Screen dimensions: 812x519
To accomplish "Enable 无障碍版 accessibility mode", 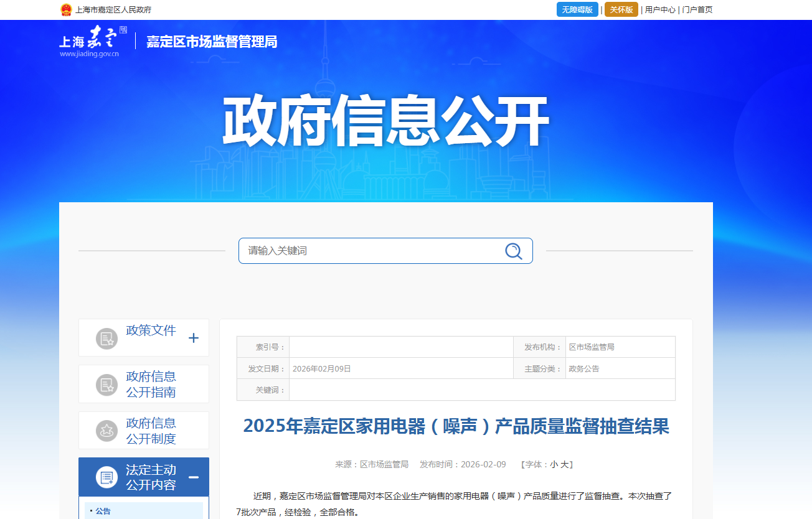I will (577, 10).
